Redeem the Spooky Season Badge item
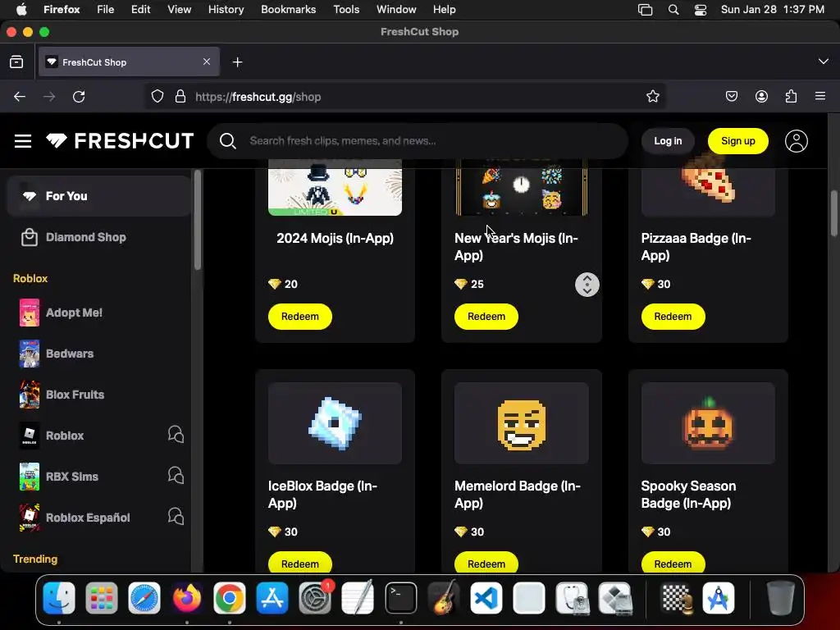 pos(673,562)
